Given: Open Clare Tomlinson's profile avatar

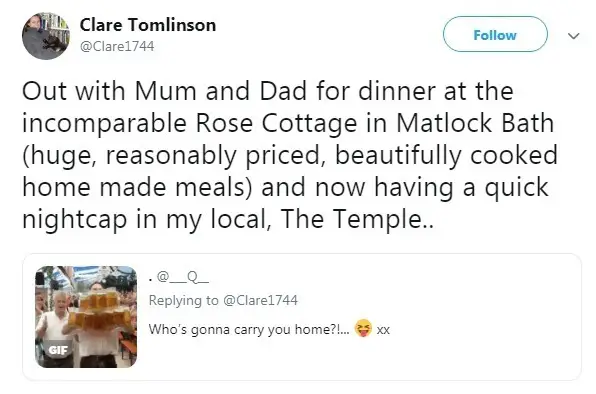Looking at the screenshot, I should [x=46, y=36].
